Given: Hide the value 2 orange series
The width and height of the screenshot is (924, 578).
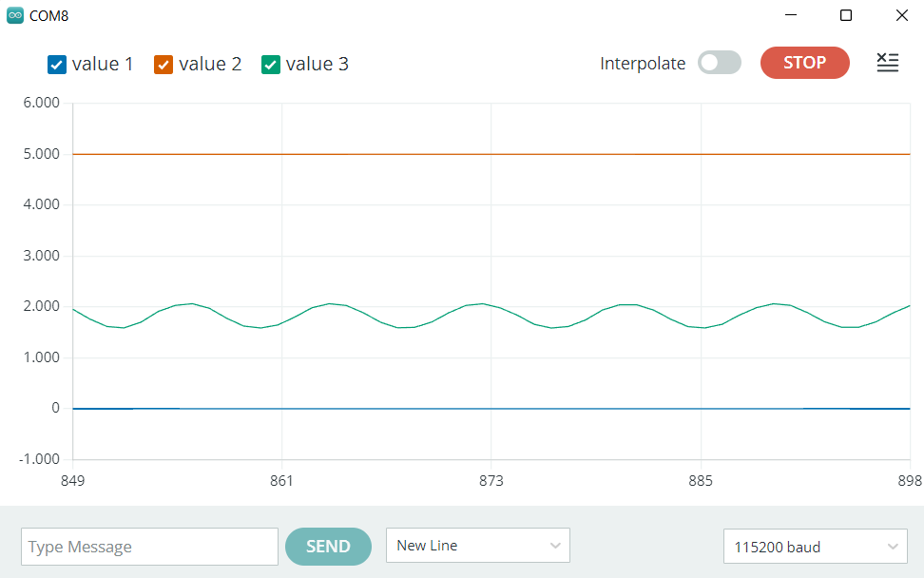Looking at the screenshot, I should 164,65.
